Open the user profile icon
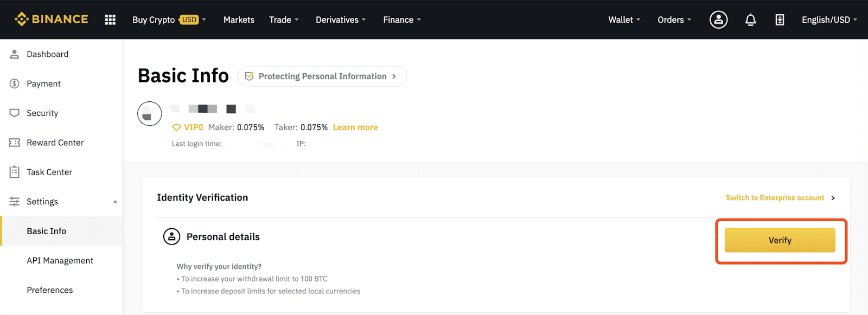 click(x=718, y=20)
